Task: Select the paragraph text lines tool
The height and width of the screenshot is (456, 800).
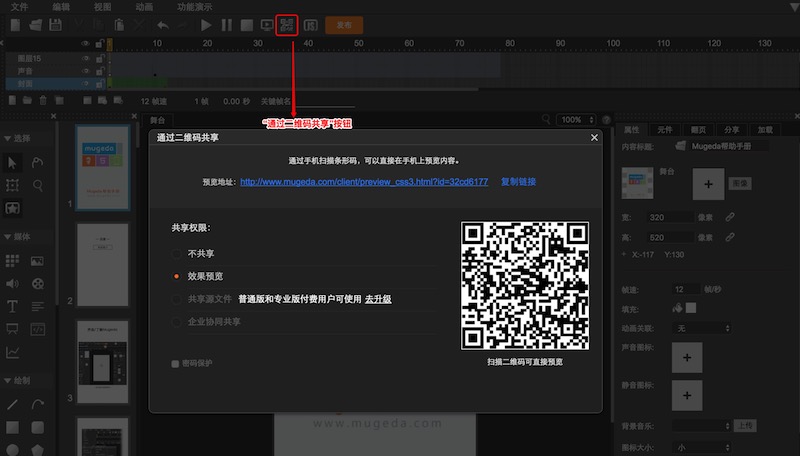Action: point(38,307)
